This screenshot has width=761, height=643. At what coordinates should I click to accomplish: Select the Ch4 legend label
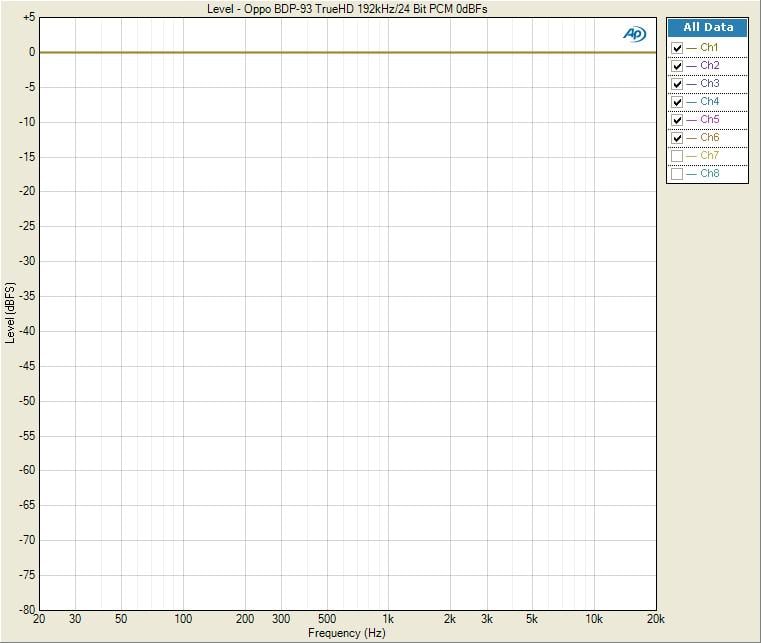[710, 101]
